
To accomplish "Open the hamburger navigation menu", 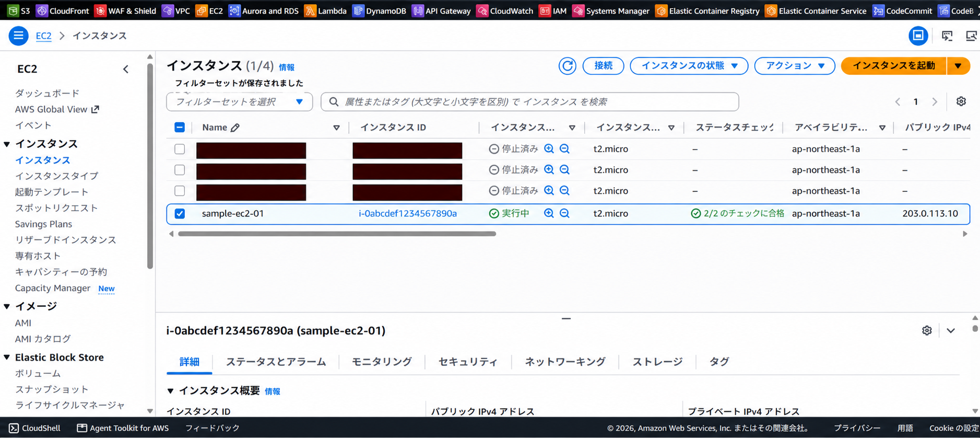I will (18, 36).
